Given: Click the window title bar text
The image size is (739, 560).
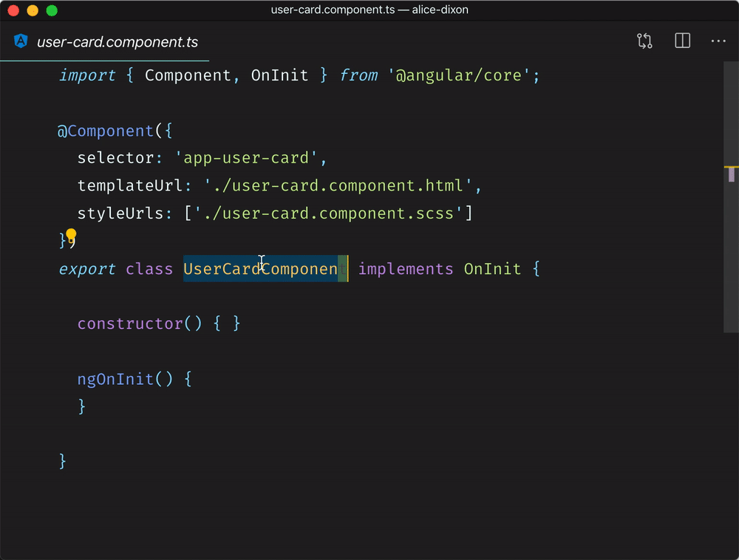Looking at the screenshot, I should (369, 10).
